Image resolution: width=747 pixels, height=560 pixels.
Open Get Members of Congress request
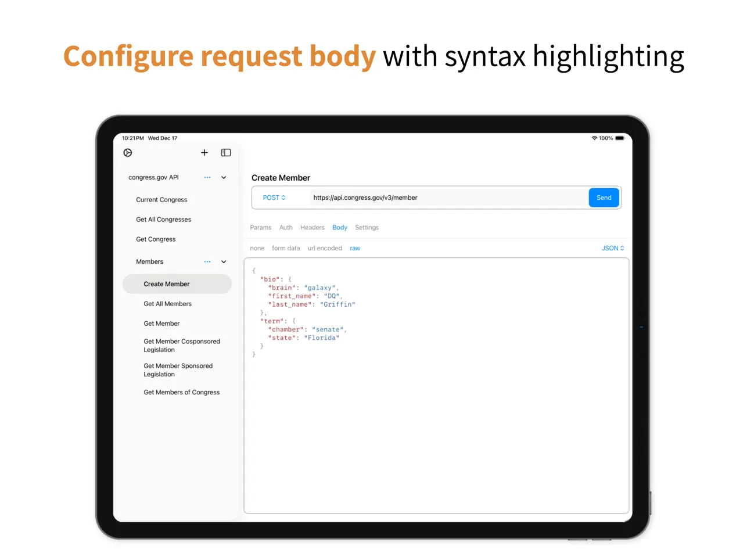point(181,392)
